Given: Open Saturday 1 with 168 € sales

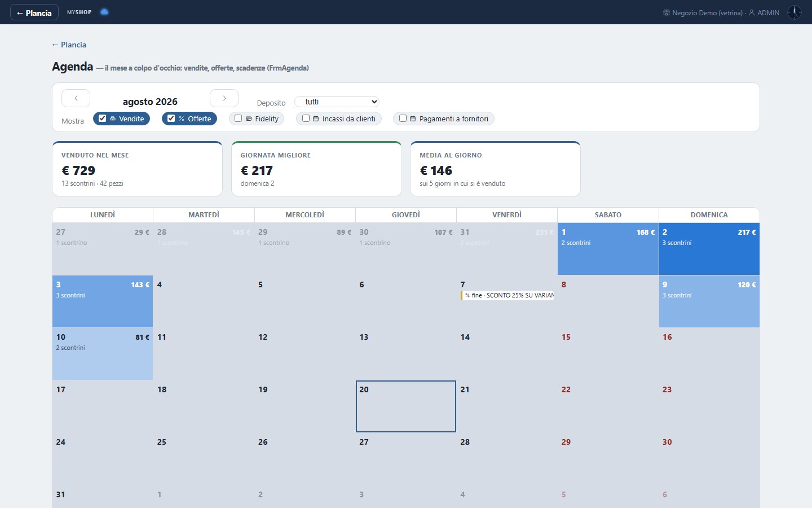Looking at the screenshot, I should pos(608,249).
